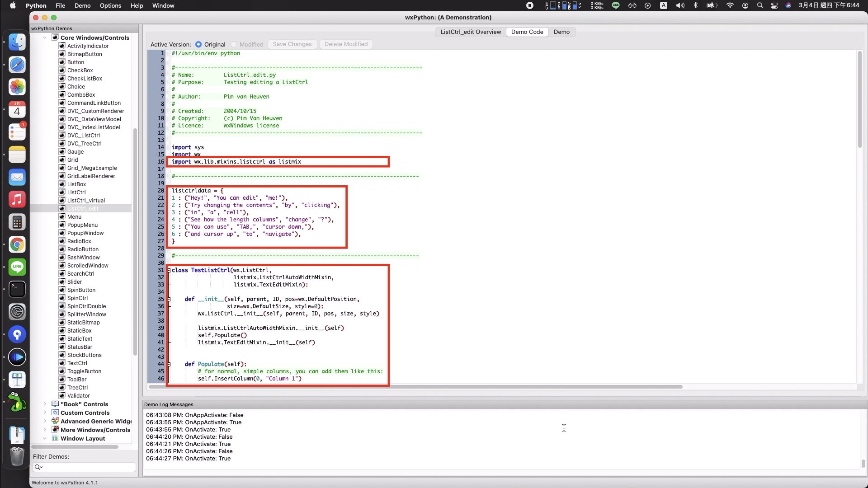Fold the TestListCtrl class code block
The image size is (868, 488).
(169, 270)
